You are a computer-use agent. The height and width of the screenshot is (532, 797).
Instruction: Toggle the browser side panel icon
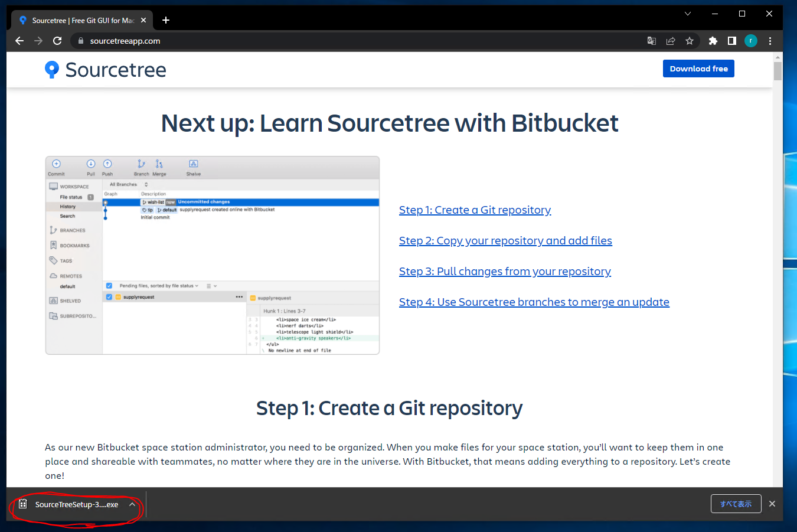pos(731,41)
